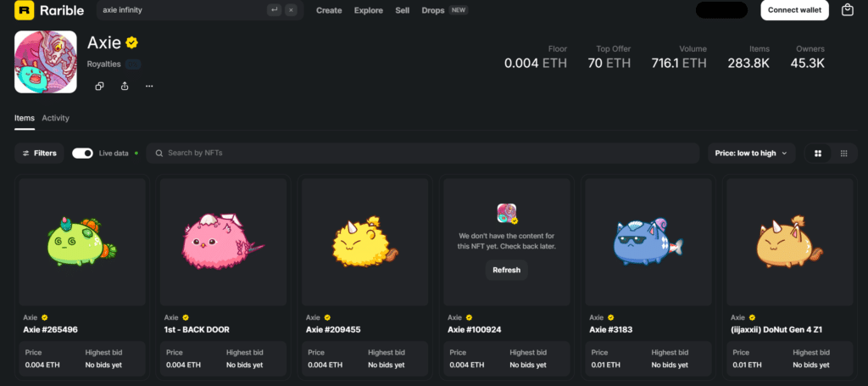Click the 0.01 ETH price on Axie #3183
The height and width of the screenshot is (386, 868).
point(605,365)
